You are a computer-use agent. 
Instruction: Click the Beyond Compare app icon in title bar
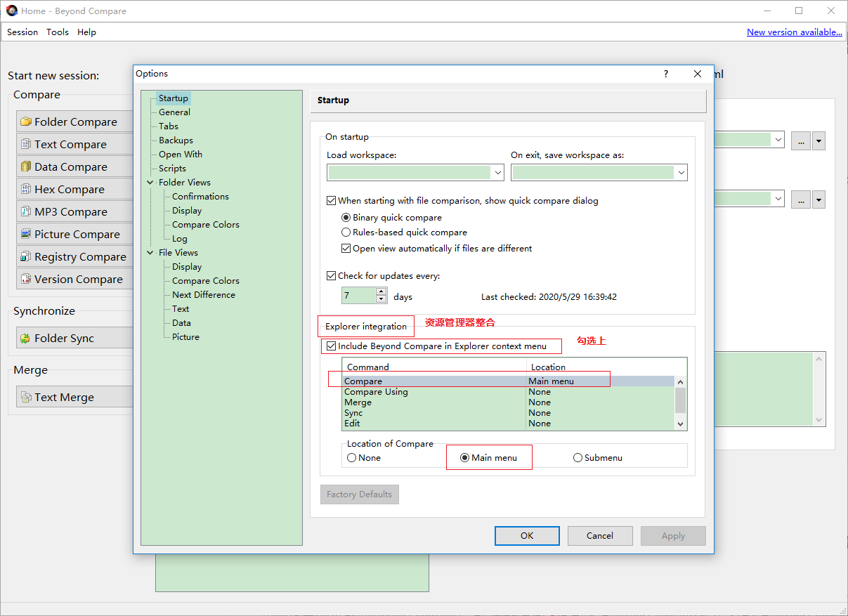11,11
